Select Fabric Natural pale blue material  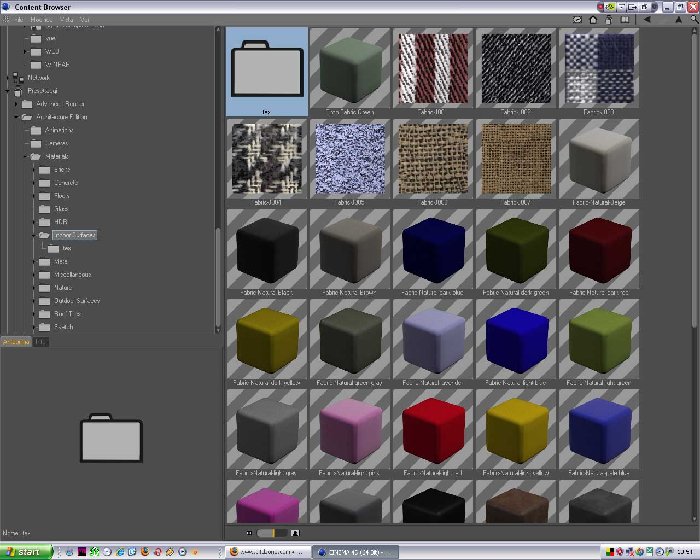(x=599, y=433)
